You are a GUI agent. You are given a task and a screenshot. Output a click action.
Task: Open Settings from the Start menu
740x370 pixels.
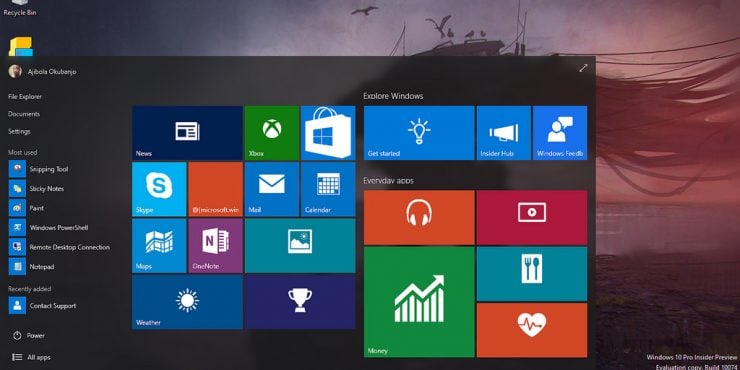tap(19, 132)
